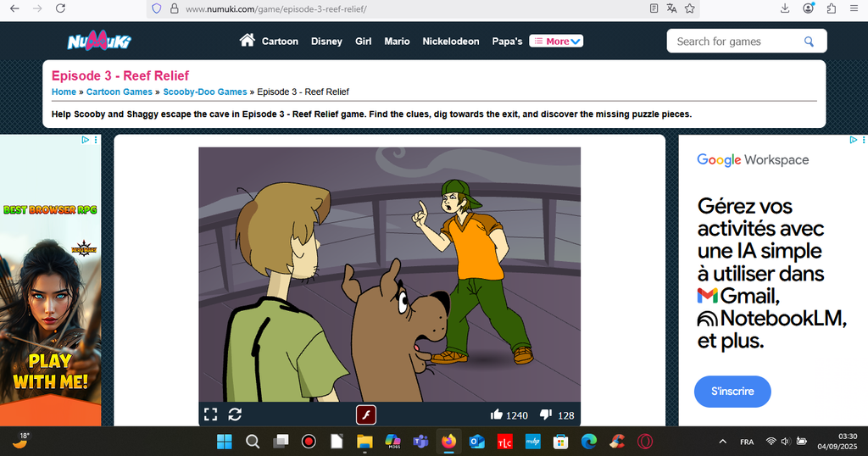Click the thumbs down dislike icon
The width and height of the screenshot is (868, 456).
[x=547, y=414]
